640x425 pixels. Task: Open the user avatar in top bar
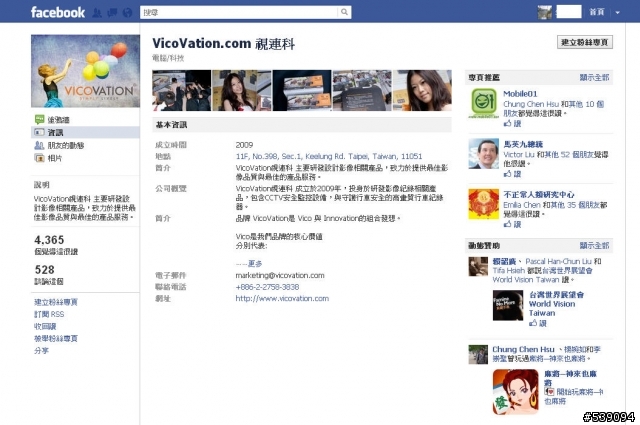coord(544,12)
